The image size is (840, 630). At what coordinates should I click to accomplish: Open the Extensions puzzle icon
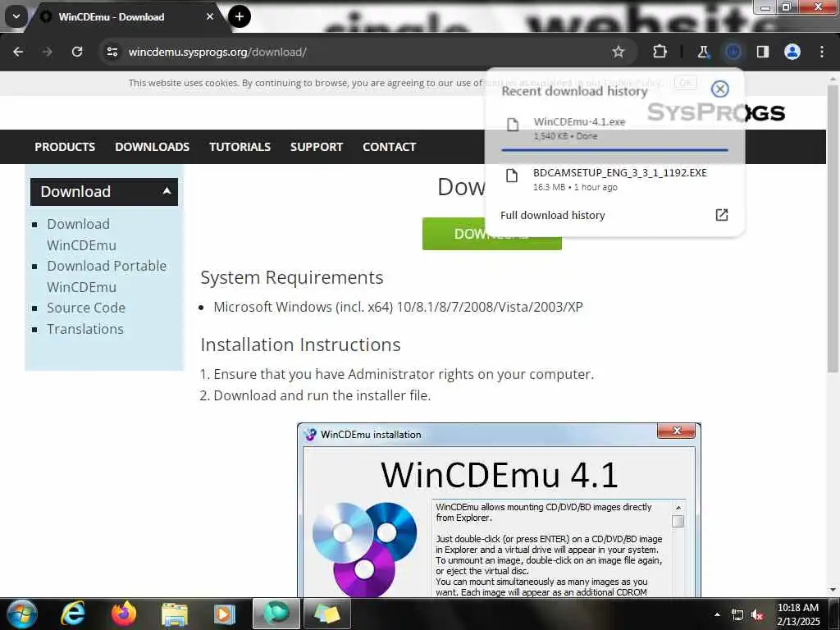(660, 52)
